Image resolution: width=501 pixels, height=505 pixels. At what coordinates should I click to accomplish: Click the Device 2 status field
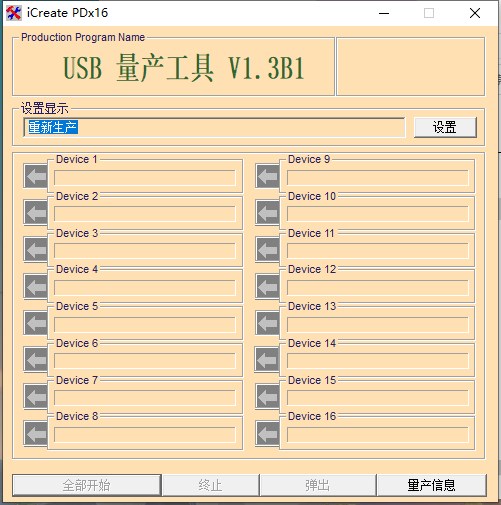click(145, 214)
